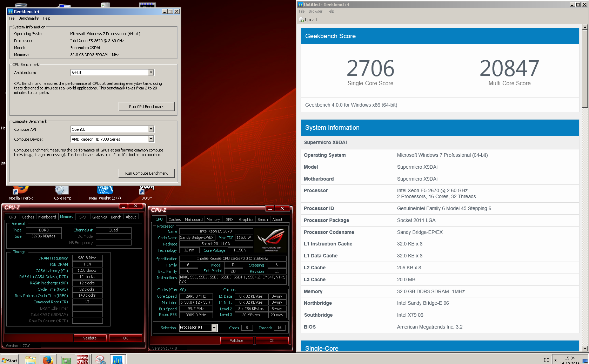
Task: Switch to Mainboard tab in right CPU-Z
Action: 194,220
